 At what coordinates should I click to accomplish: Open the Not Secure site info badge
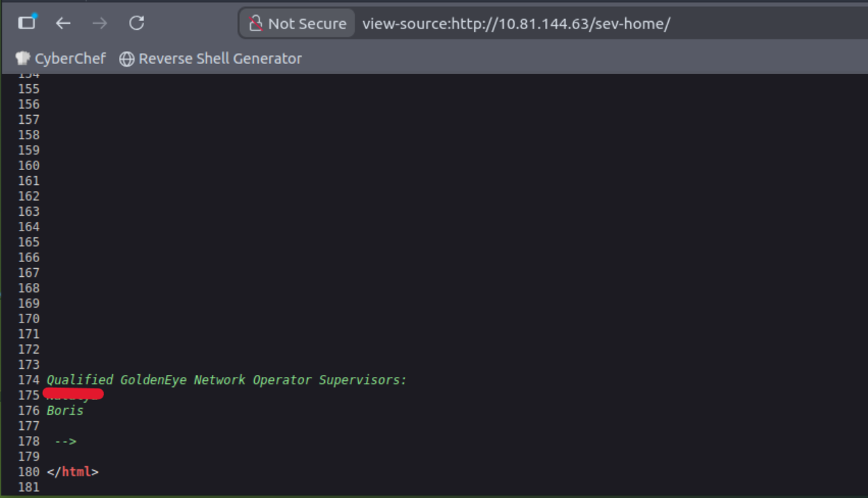(297, 24)
